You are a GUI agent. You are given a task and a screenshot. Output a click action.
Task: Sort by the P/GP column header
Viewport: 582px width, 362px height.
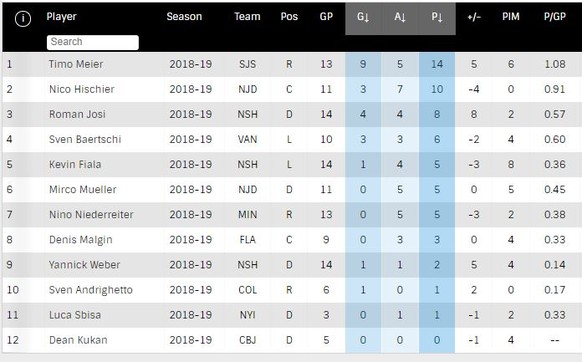(555, 17)
